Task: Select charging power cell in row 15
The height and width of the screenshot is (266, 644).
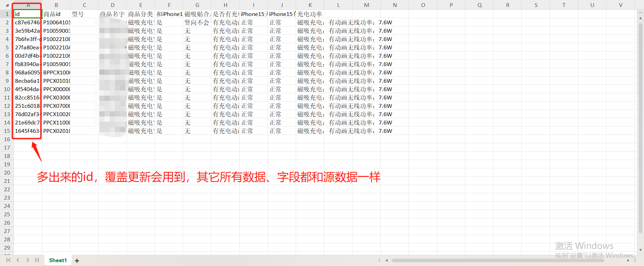Action: click(310, 131)
